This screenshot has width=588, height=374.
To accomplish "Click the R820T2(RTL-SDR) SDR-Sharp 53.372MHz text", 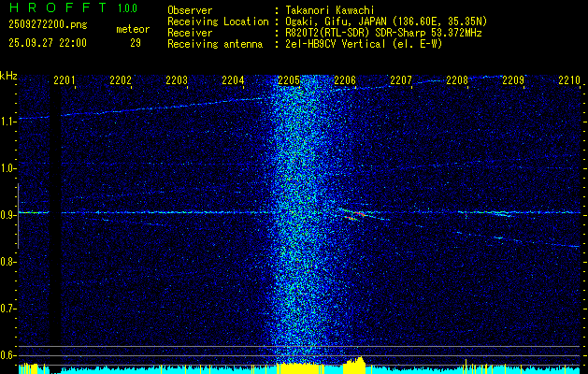I will click(383, 33).
